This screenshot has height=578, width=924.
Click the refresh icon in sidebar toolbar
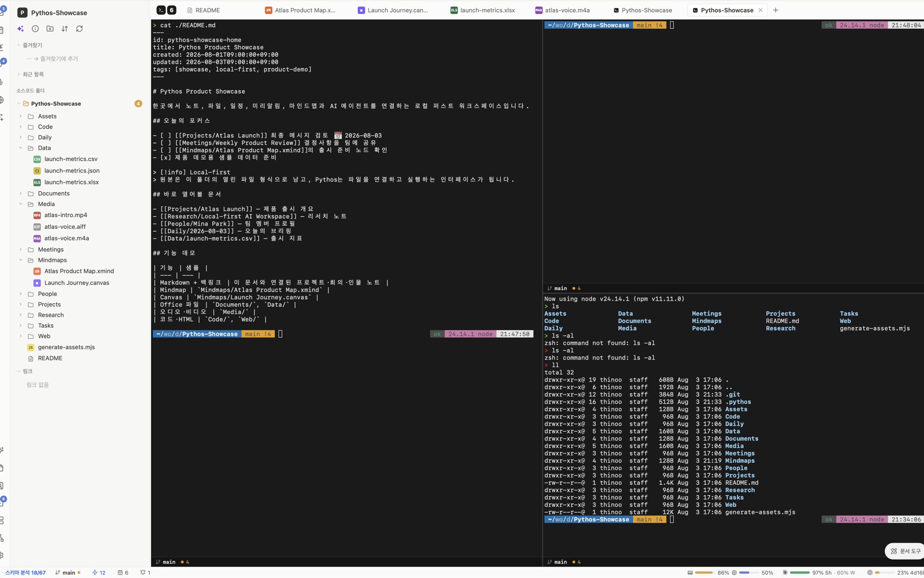click(80, 28)
